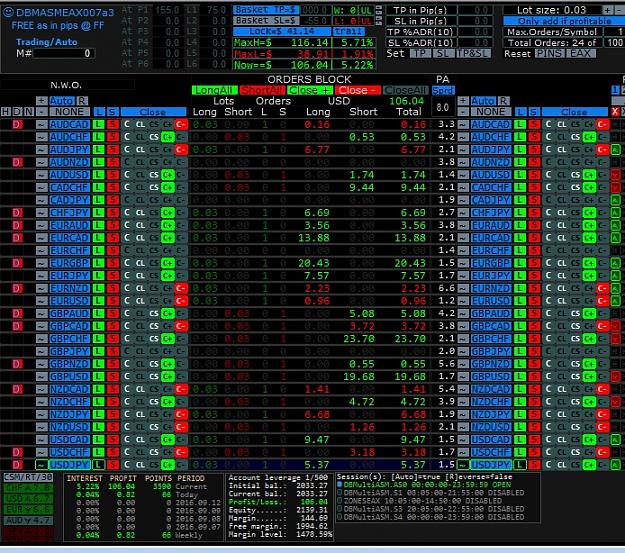625x553 pixels.
Task: Click the CL close-longs button for AUDJPY in N.W.O. block
Action: point(140,150)
